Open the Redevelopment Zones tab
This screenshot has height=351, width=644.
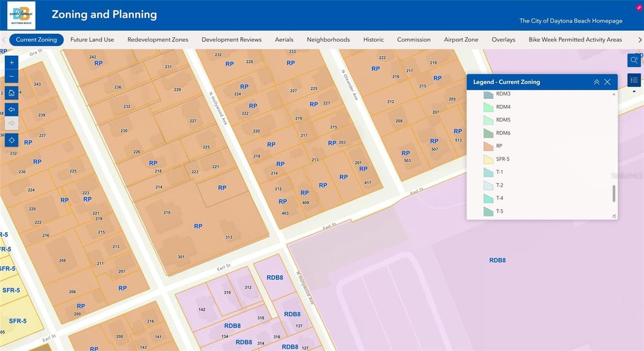158,40
